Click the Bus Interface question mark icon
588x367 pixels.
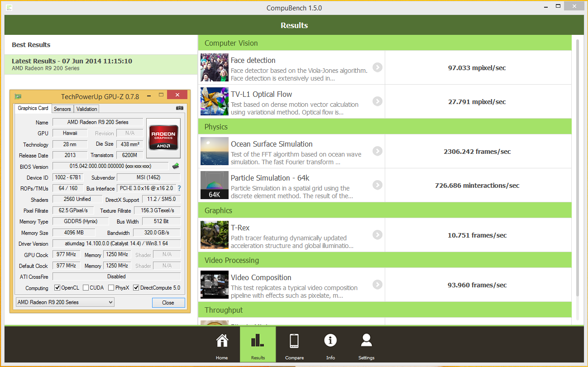[179, 188]
